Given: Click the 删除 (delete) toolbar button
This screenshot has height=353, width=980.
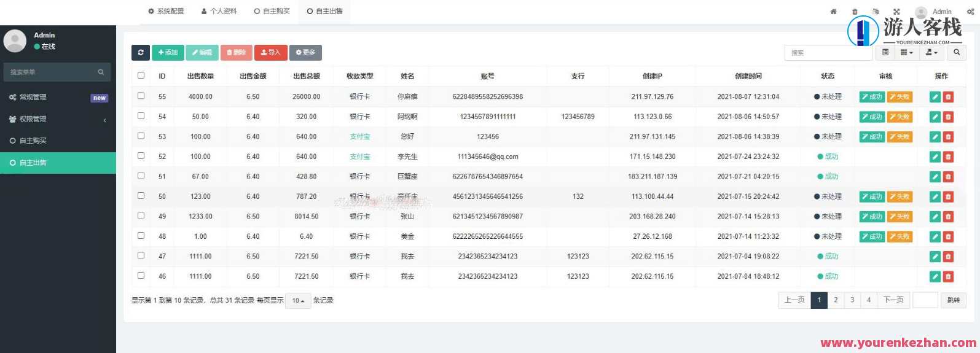Looking at the screenshot, I should click(x=237, y=53).
